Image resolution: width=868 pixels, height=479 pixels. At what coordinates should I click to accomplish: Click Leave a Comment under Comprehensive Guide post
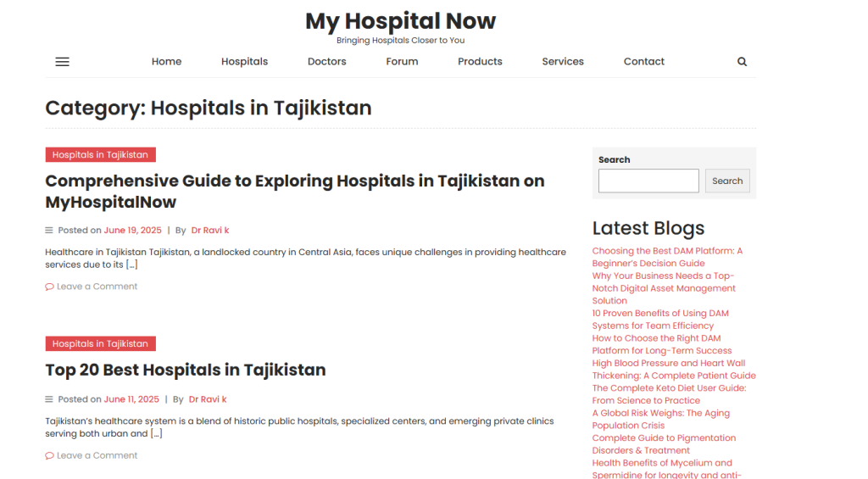pos(97,287)
